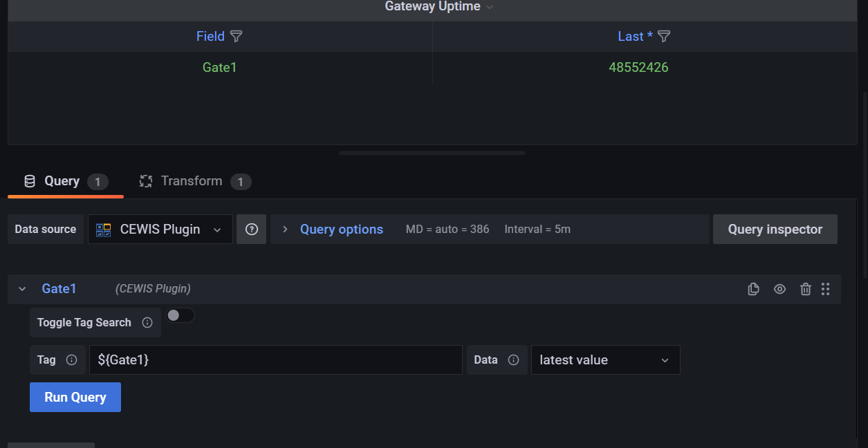Open the Query inspector
The height and width of the screenshot is (448, 868).
(x=775, y=229)
